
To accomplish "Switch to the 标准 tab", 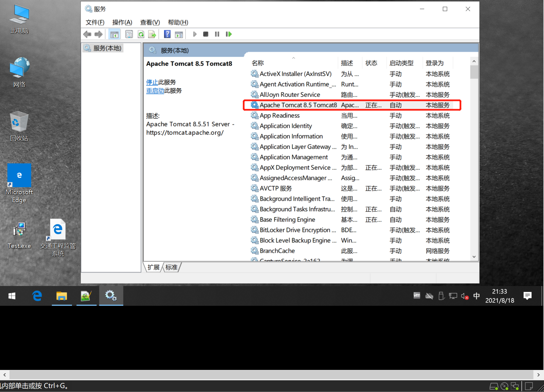I will [171, 267].
